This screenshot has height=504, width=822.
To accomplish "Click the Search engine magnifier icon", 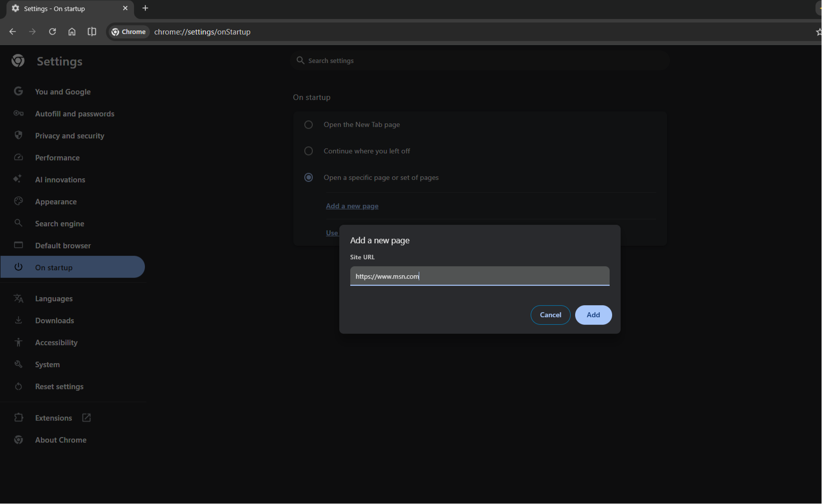I will point(18,223).
